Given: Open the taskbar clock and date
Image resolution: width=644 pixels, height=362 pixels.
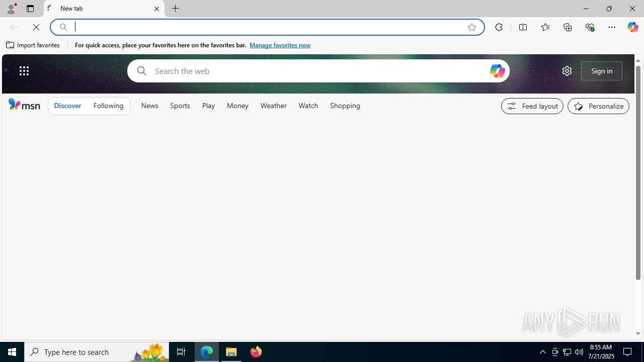Looking at the screenshot, I should tap(600, 352).
